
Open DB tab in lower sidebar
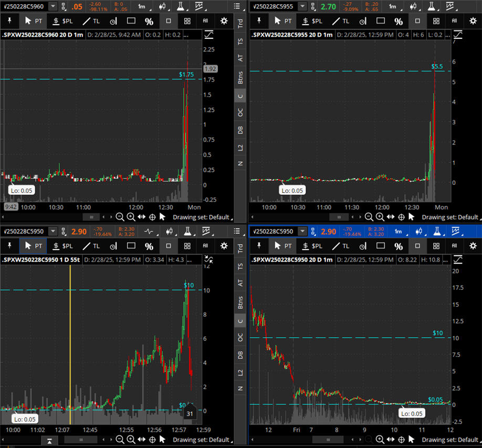240,355
